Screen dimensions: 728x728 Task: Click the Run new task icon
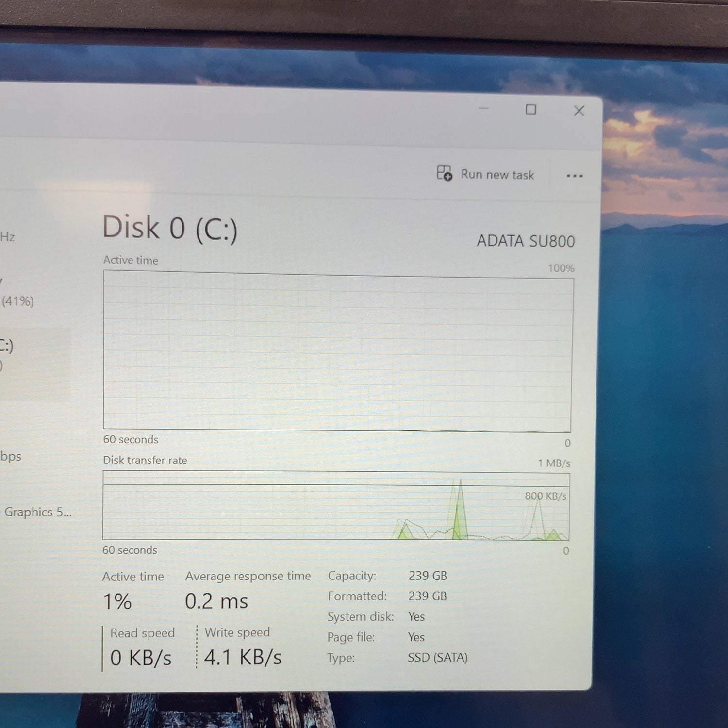pos(444,173)
